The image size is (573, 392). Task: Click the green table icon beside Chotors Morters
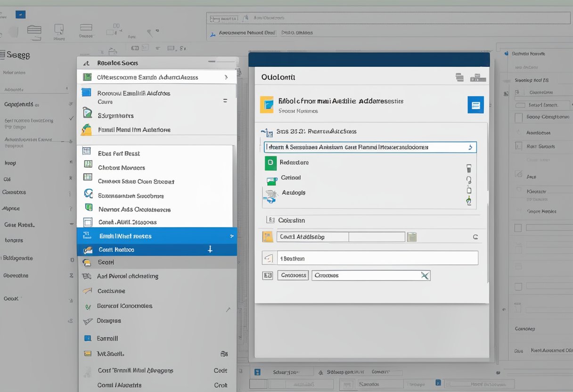(x=88, y=164)
